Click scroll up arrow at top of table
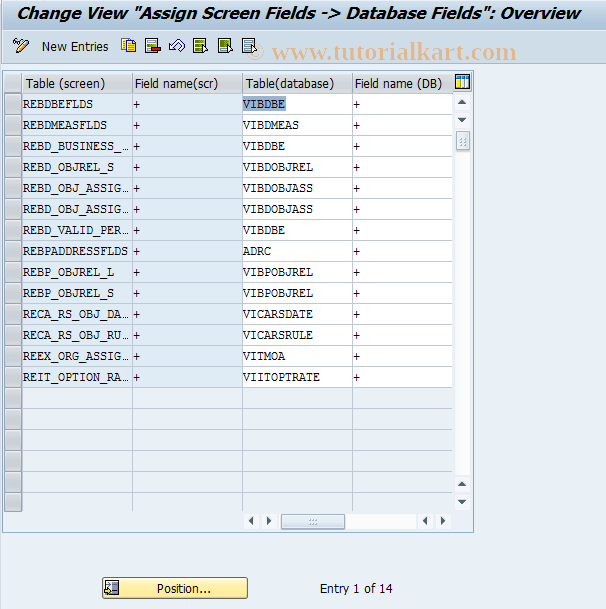 462,102
